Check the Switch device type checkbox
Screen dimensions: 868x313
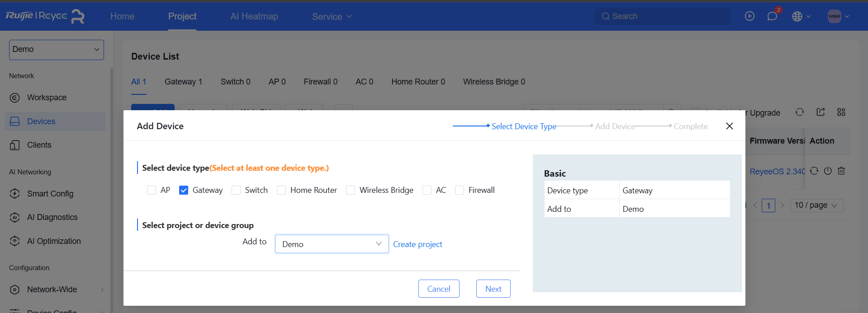pyautogui.click(x=236, y=190)
